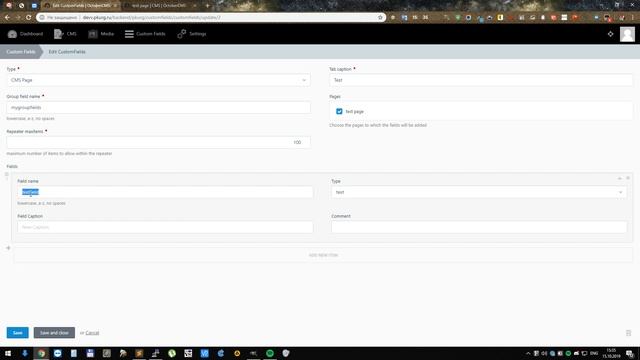Screen dimensions: 640x360
Task: Click the preview site crosshair icon
Action: click(610, 34)
